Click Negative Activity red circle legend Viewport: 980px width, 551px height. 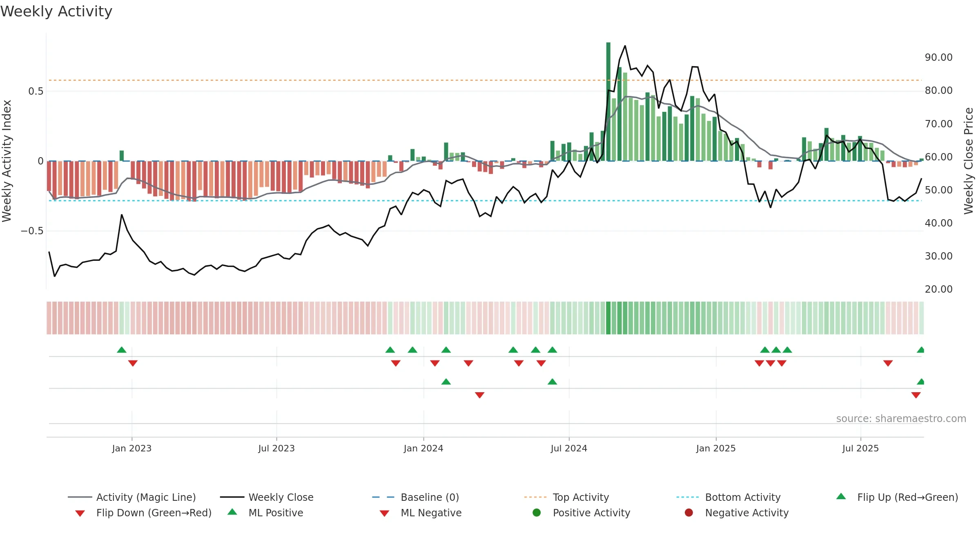point(689,513)
